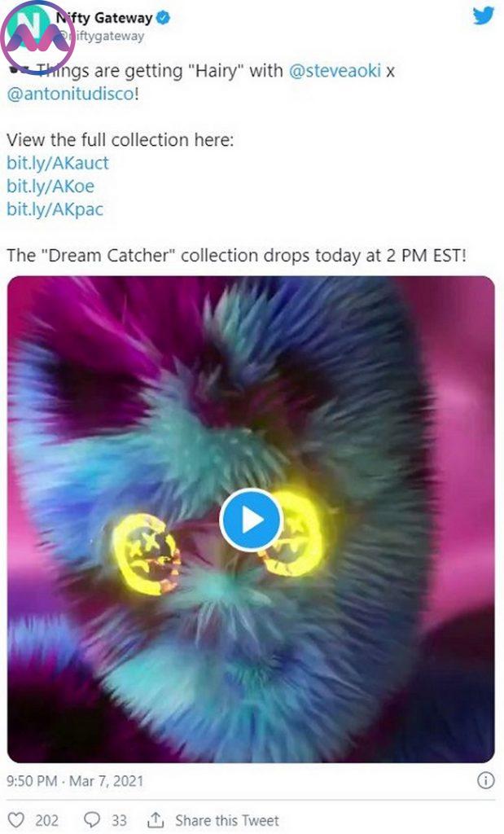The image size is (504, 834).
Task: Open the @steveaoki mention
Action: click(335, 71)
